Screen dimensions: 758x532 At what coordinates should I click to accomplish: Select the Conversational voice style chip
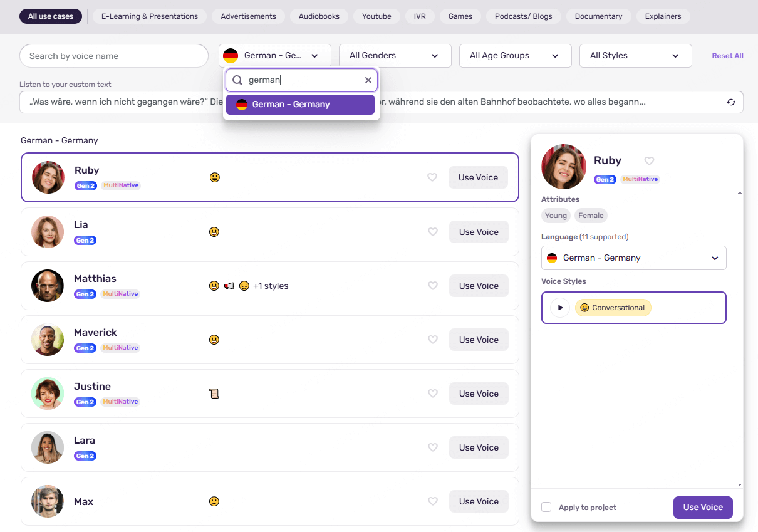(x=613, y=308)
